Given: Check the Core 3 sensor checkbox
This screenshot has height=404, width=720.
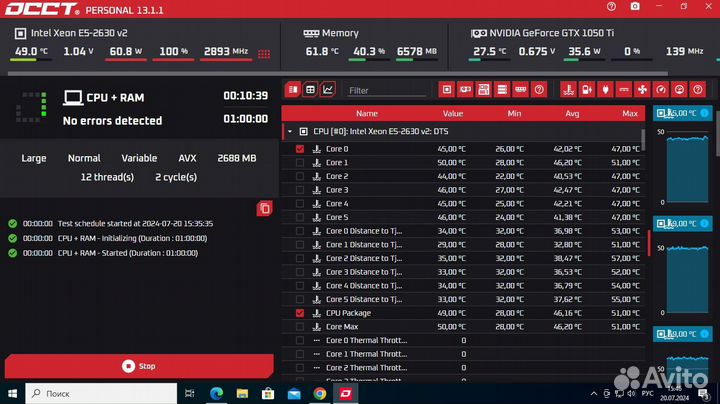Looking at the screenshot, I should (x=300, y=190).
